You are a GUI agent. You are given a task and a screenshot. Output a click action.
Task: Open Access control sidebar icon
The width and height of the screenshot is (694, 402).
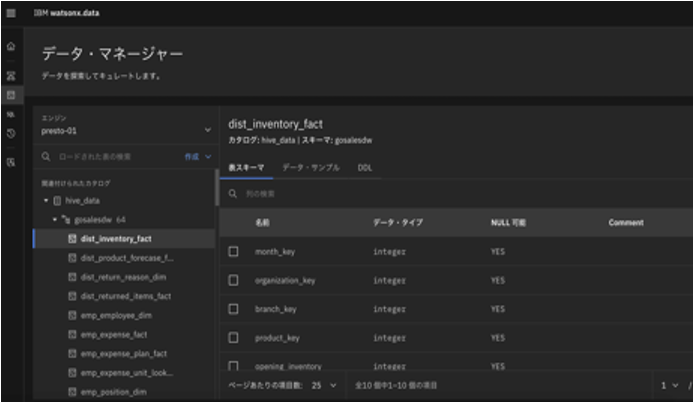coord(11,162)
